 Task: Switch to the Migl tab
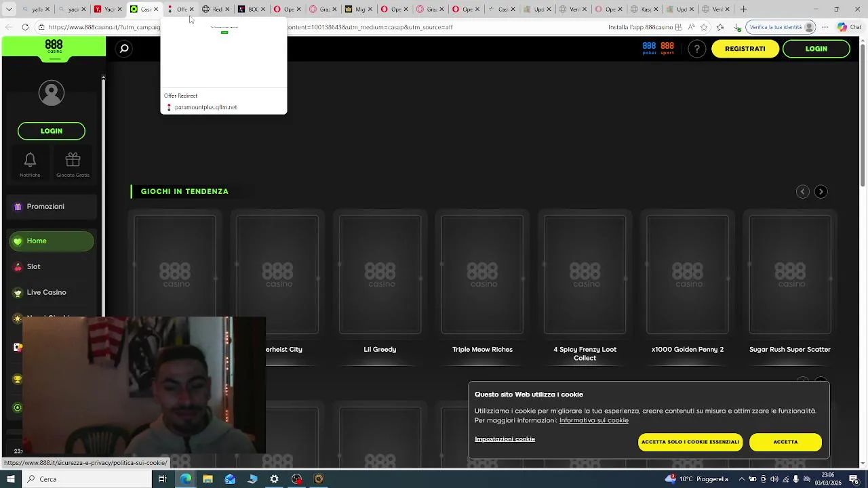tap(358, 9)
